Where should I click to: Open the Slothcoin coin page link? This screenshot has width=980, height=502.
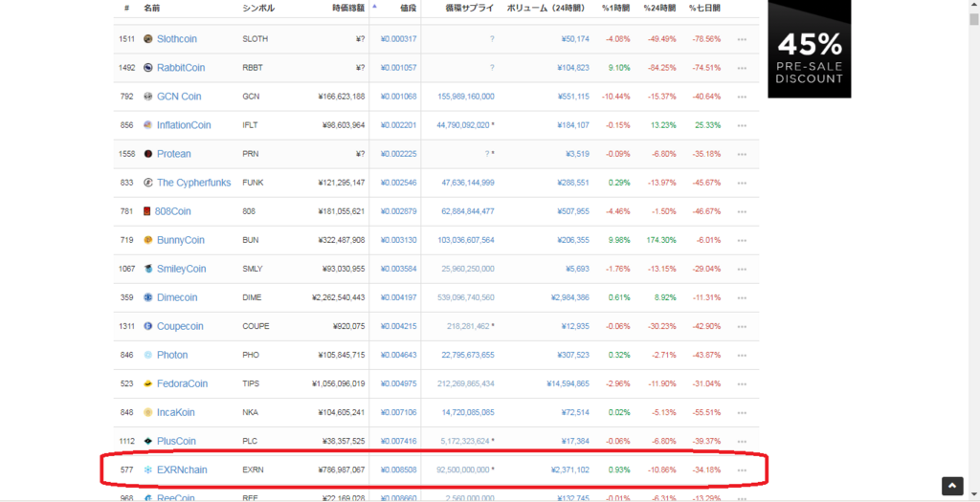[x=177, y=38]
